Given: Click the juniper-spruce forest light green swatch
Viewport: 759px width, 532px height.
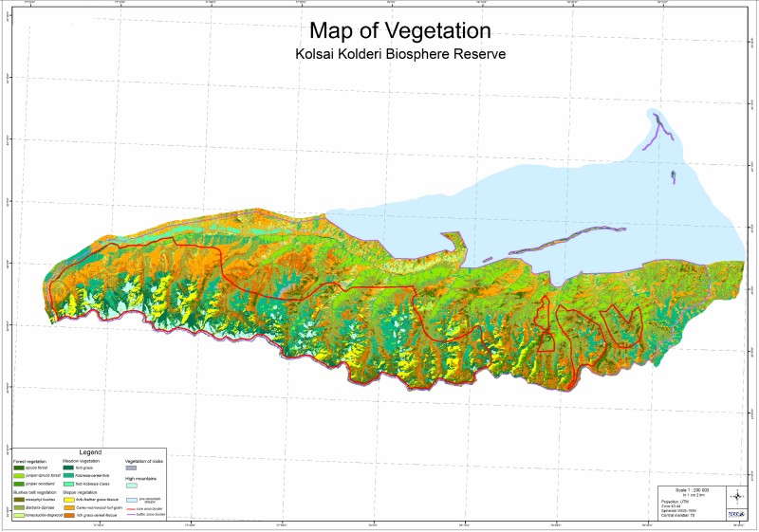Looking at the screenshot, I should pyautogui.click(x=19, y=476).
